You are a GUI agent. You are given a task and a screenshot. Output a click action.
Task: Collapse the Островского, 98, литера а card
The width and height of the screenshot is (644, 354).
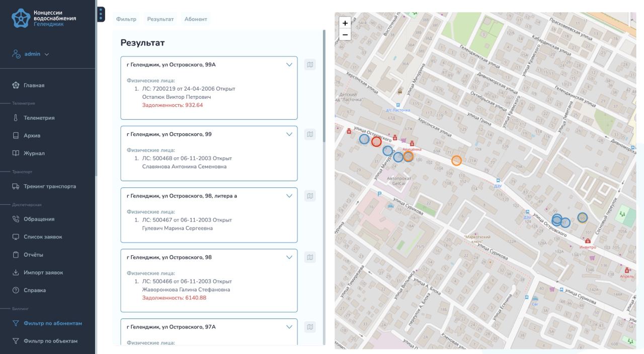[289, 196]
